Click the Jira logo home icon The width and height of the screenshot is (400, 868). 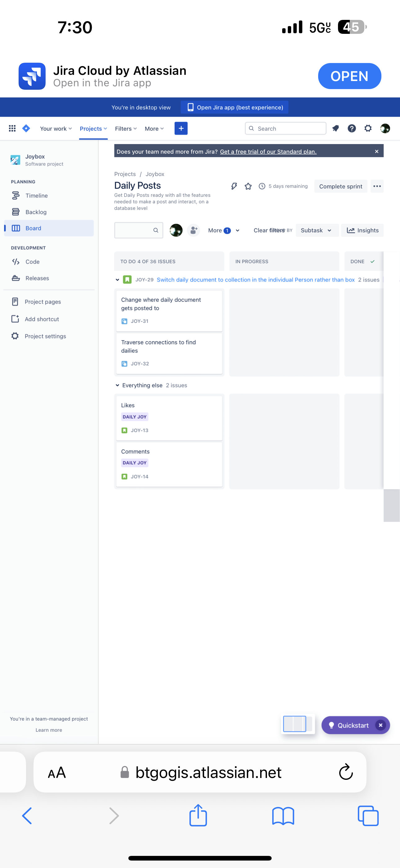[26, 129]
